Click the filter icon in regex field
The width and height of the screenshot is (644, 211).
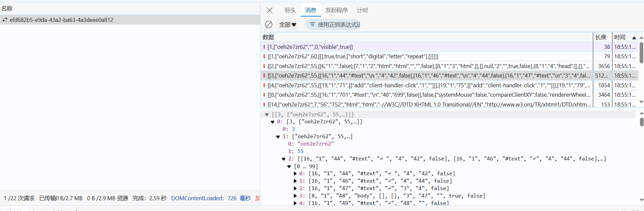coord(312,25)
